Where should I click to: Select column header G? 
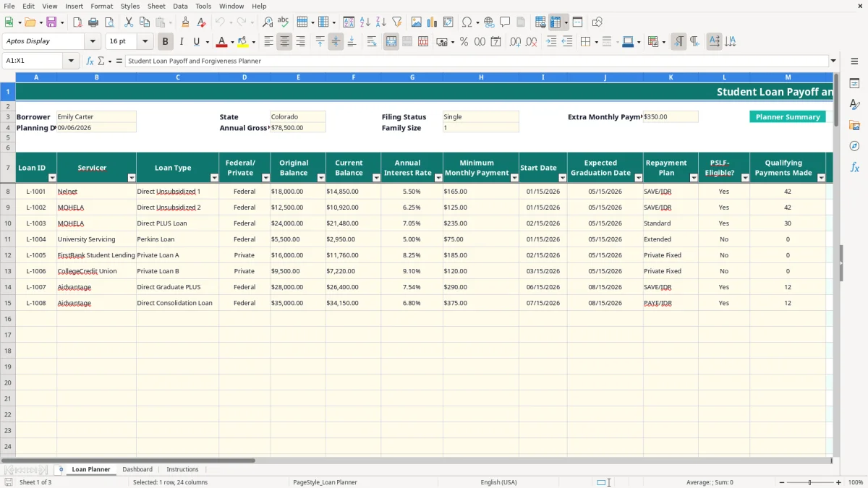412,77
